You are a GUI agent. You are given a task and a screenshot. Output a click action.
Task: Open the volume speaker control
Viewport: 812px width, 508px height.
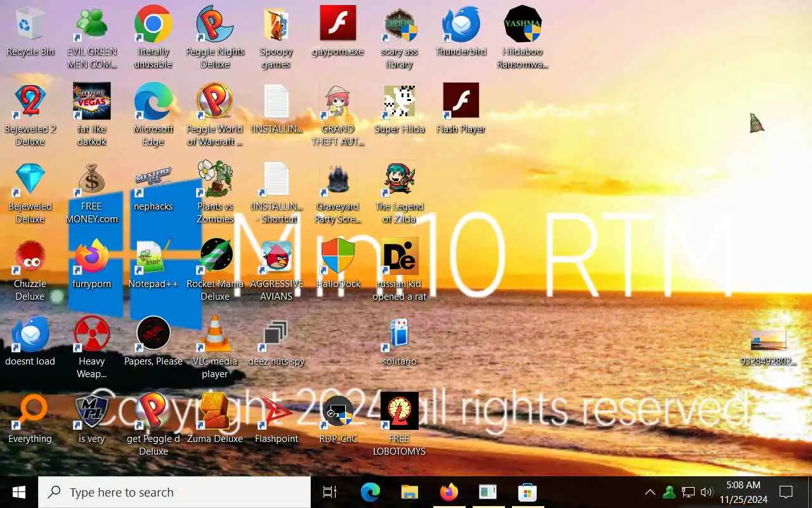tap(706, 492)
